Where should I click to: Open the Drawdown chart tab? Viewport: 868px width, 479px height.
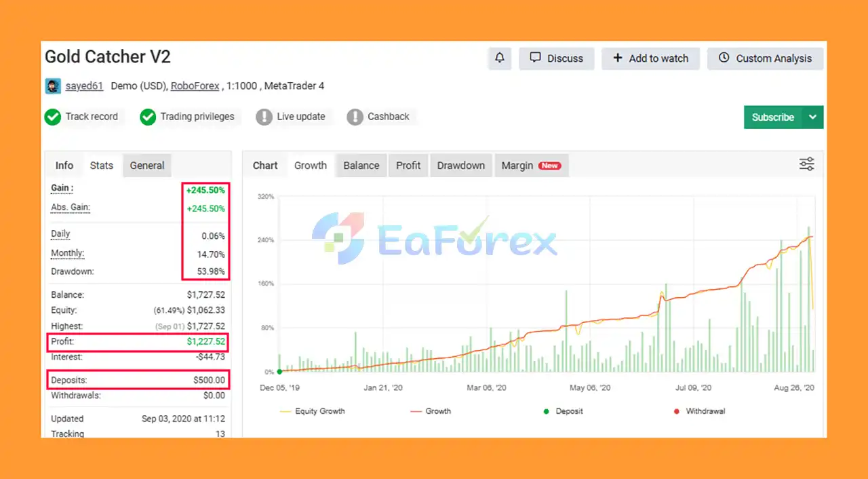pyautogui.click(x=461, y=166)
